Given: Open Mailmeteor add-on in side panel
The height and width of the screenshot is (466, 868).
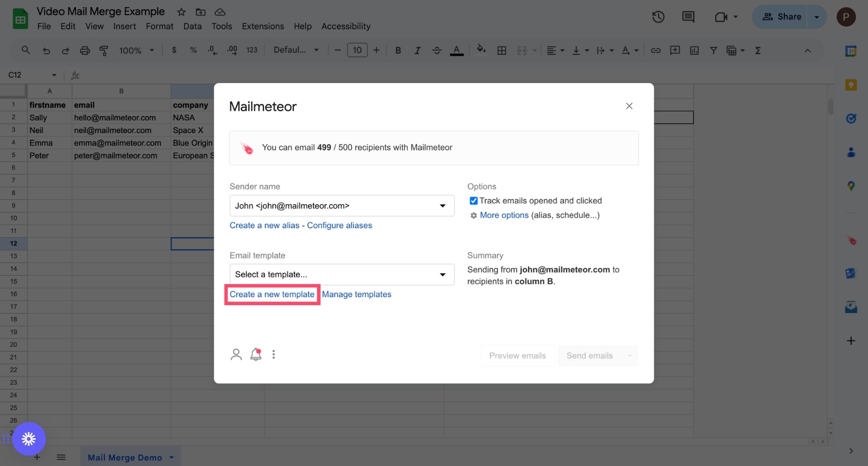Looking at the screenshot, I should pos(851,240).
